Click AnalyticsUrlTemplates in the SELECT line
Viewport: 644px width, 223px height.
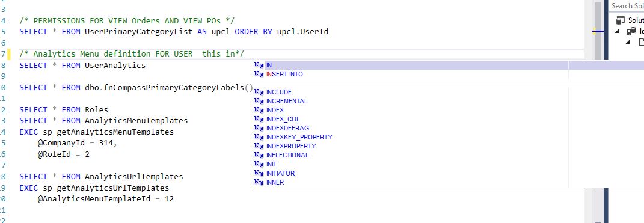tap(134, 177)
